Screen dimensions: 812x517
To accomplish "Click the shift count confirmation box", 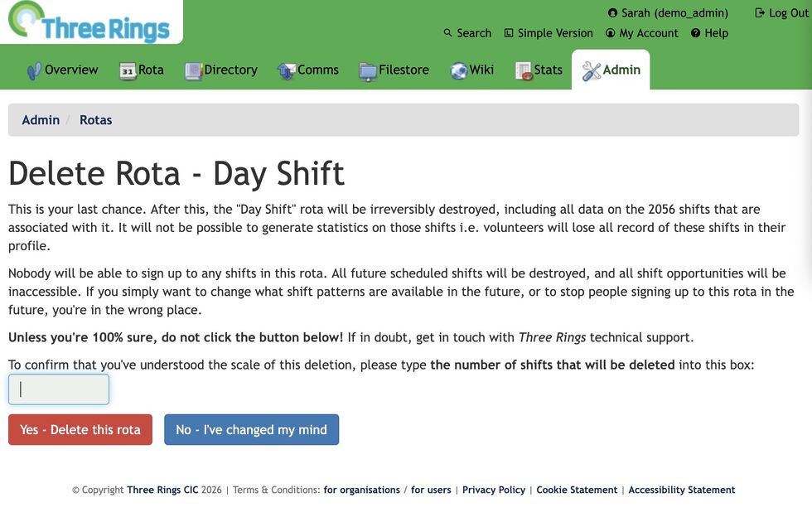I will click(x=58, y=389).
